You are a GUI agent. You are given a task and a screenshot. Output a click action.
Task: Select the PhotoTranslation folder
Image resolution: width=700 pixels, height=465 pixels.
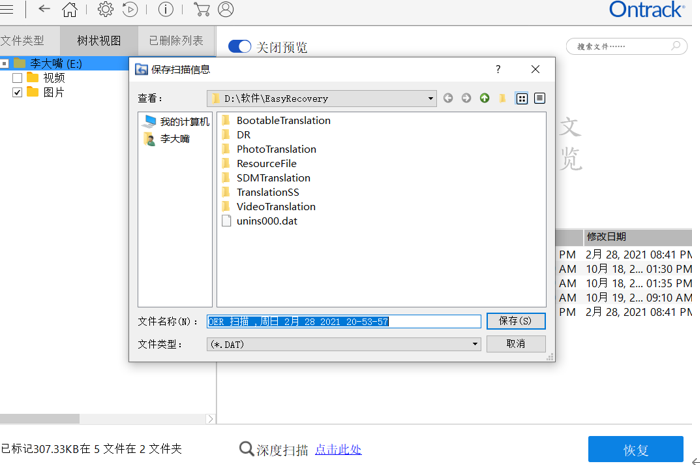click(x=269, y=149)
